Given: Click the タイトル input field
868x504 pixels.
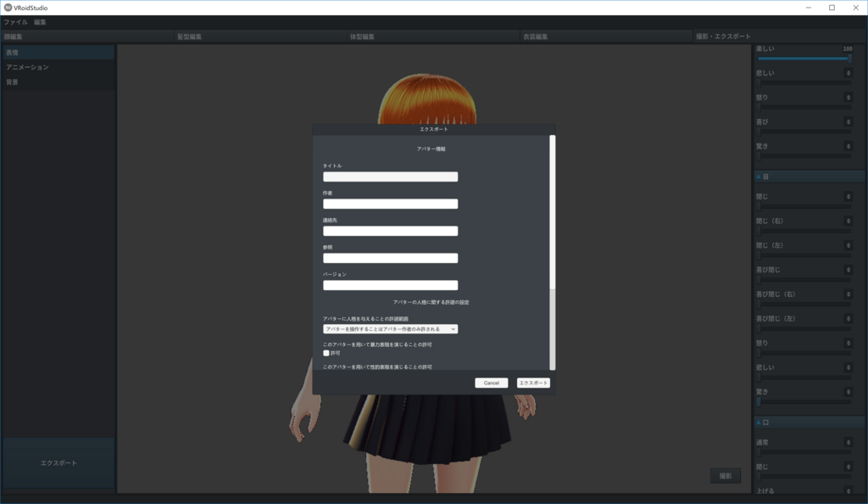Looking at the screenshot, I should pos(390,176).
